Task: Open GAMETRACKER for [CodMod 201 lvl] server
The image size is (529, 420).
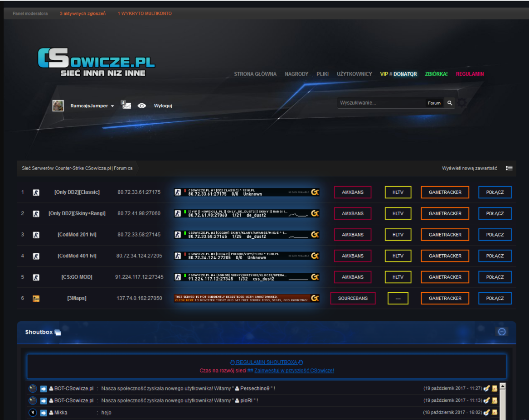Action: click(445, 235)
